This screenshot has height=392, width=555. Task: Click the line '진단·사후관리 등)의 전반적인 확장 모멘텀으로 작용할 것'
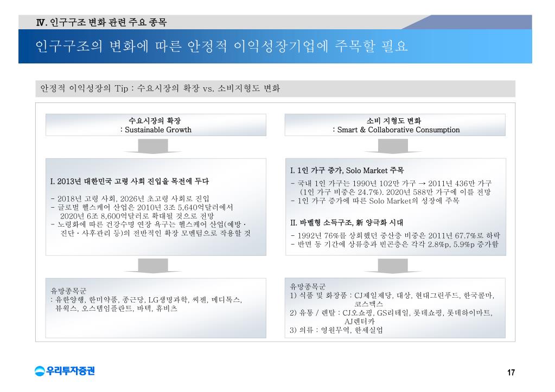pyautogui.click(x=155, y=233)
